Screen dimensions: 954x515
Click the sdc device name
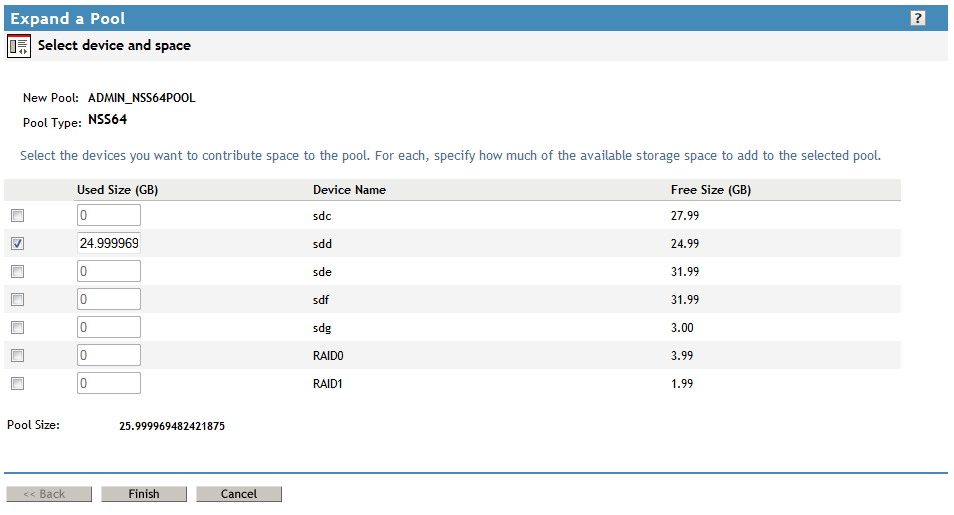click(x=322, y=216)
